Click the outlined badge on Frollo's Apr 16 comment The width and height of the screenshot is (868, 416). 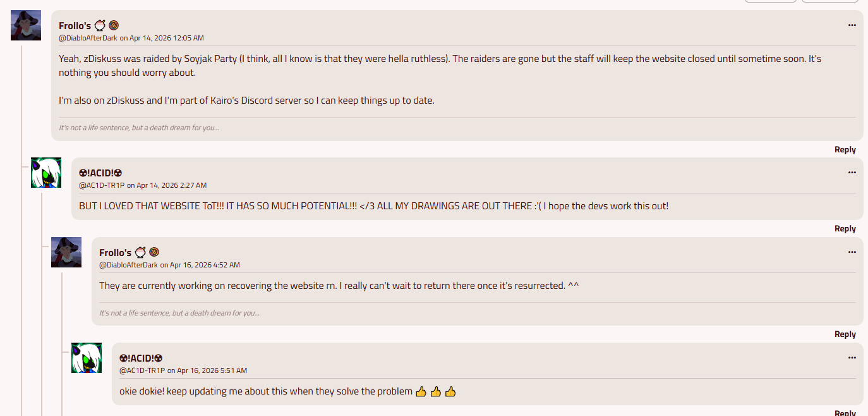pos(140,252)
